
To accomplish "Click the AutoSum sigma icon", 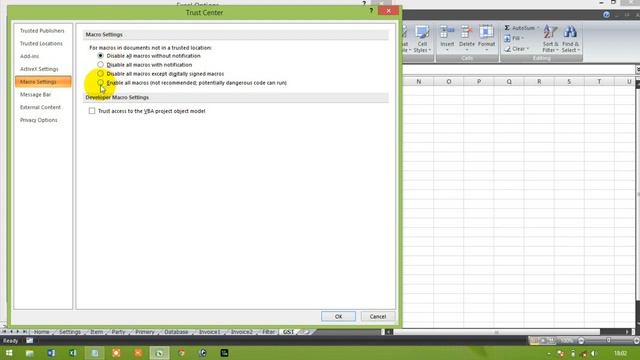I will pos(507,28).
